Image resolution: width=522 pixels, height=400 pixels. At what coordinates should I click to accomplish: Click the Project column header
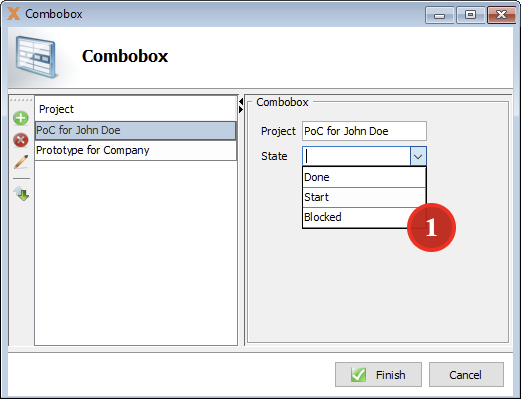[x=135, y=109]
